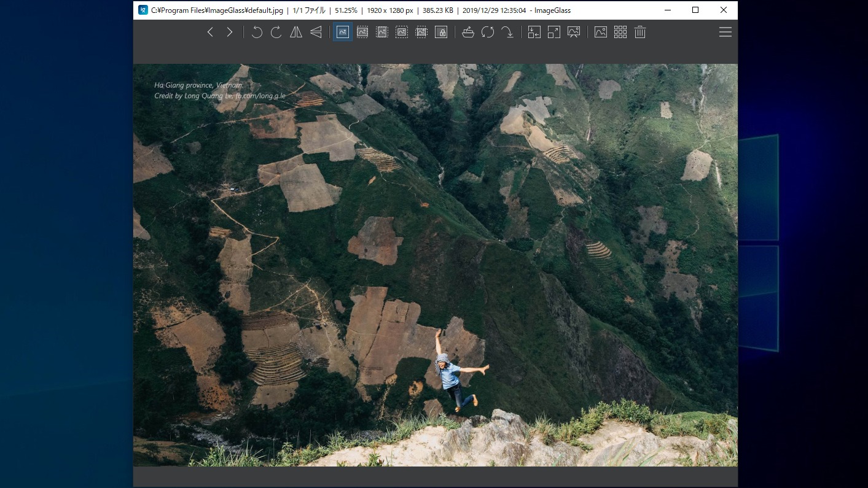Viewport: 868px width, 488px height.
Task: Delete the image with trash icon
Action: tap(640, 32)
